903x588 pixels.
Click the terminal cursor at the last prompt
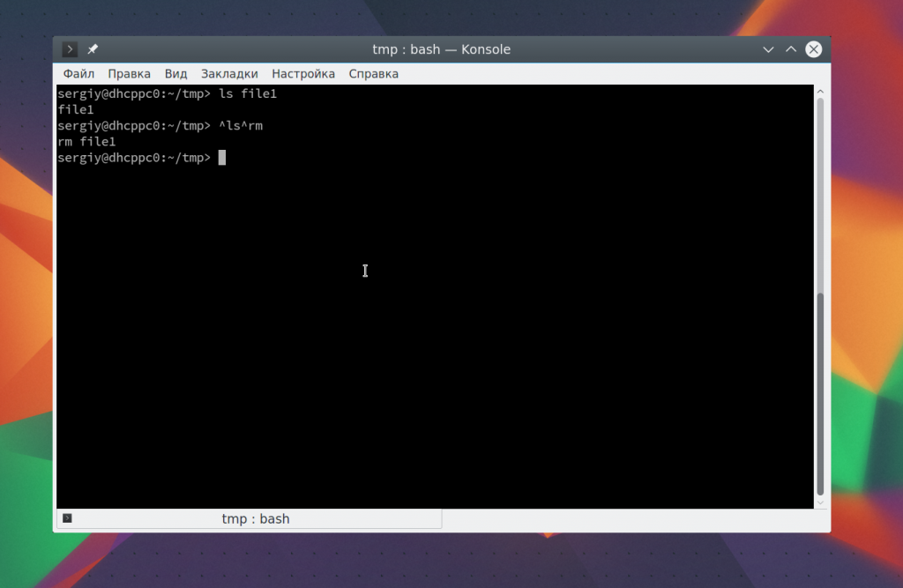click(x=222, y=158)
